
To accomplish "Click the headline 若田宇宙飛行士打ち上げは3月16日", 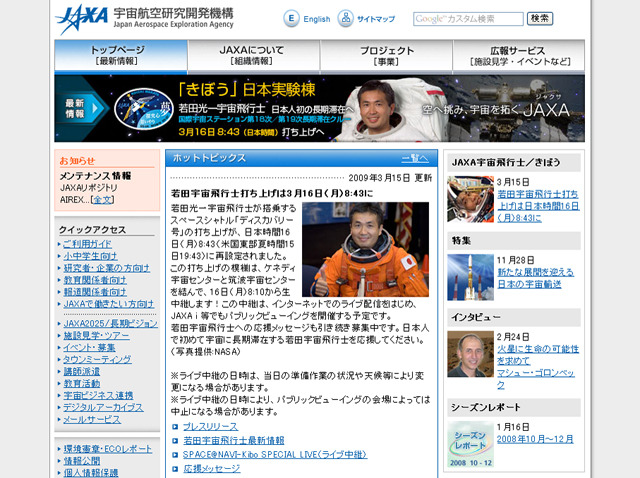I will 272,193.
